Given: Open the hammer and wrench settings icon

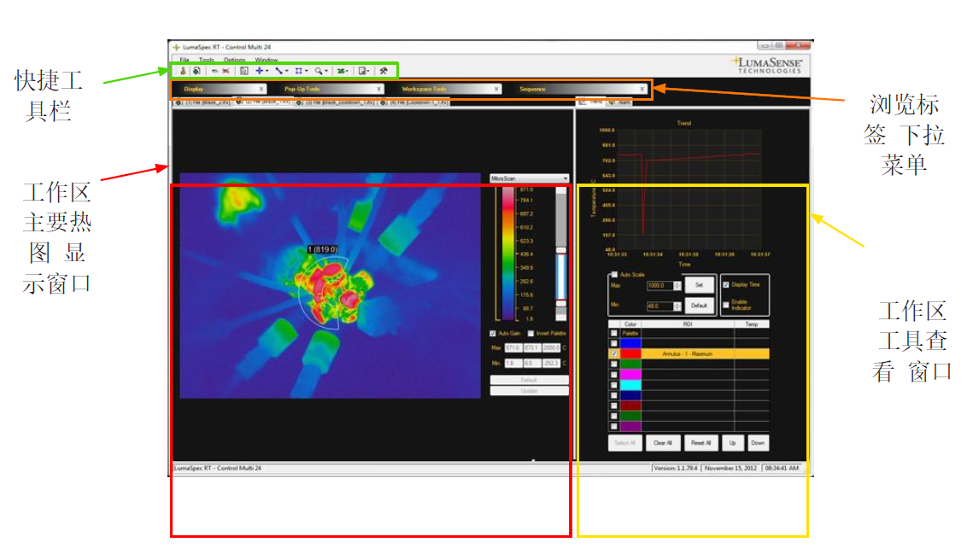Looking at the screenshot, I should [x=384, y=72].
